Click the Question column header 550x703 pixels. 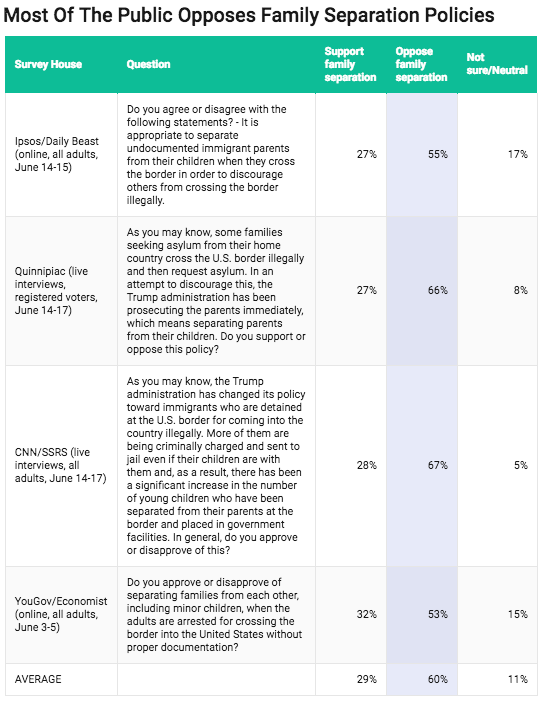(x=148, y=64)
